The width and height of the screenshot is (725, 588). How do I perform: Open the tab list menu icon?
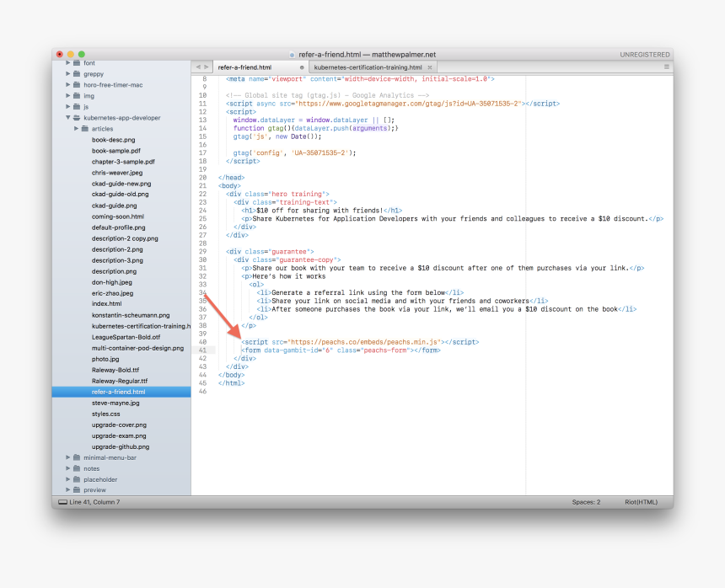pos(667,67)
